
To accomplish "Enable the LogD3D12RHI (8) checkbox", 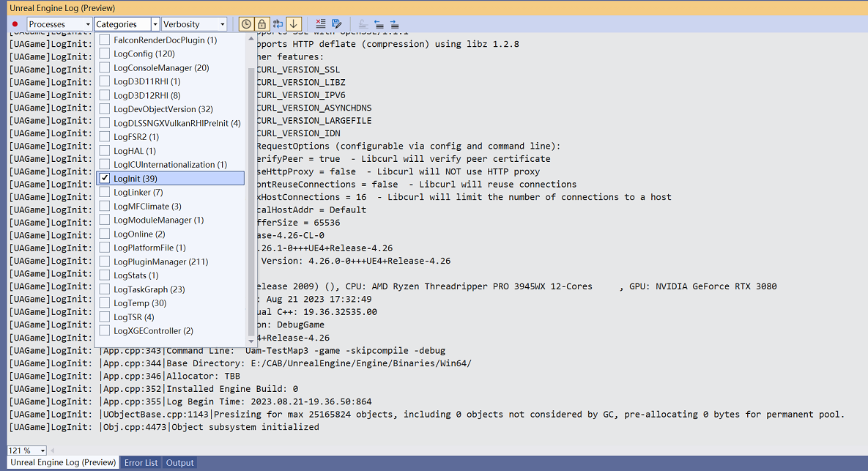I will 105,95.
